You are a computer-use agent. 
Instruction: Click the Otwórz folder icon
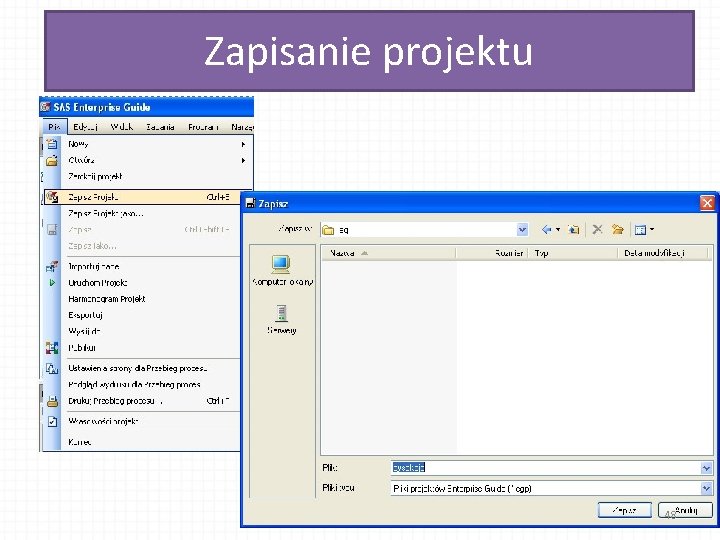pos(52,160)
